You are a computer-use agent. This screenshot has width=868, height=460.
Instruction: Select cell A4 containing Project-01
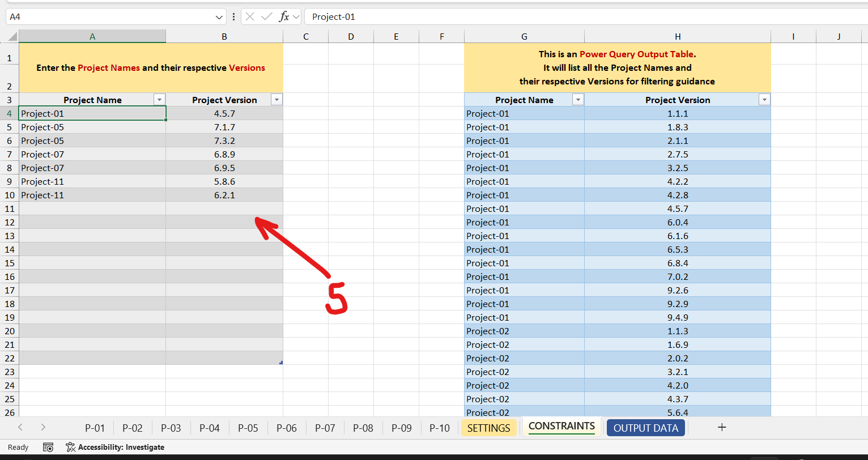click(x=92, y=113)
